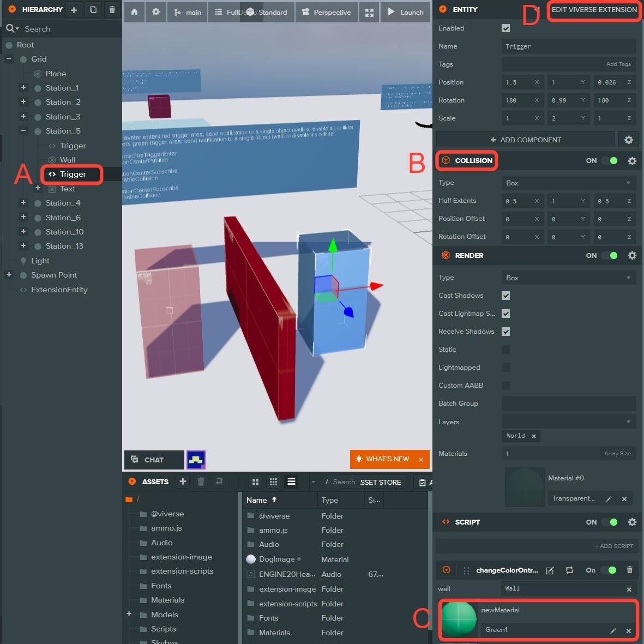Open Collision component settings gear

(x=632, y=161)
